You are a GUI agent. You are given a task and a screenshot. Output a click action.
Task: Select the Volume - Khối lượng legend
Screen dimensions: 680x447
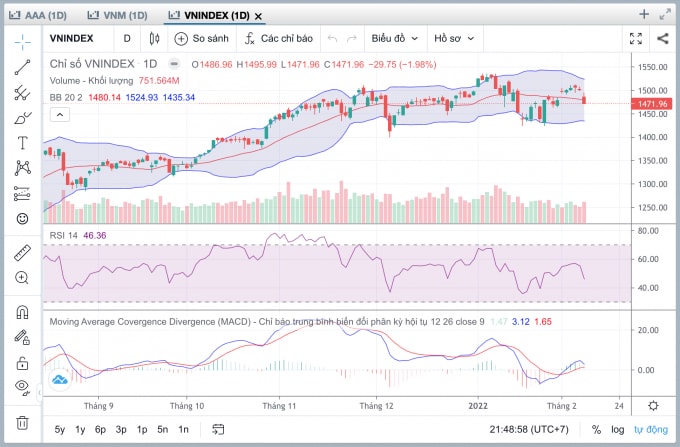tap(92, 81)
